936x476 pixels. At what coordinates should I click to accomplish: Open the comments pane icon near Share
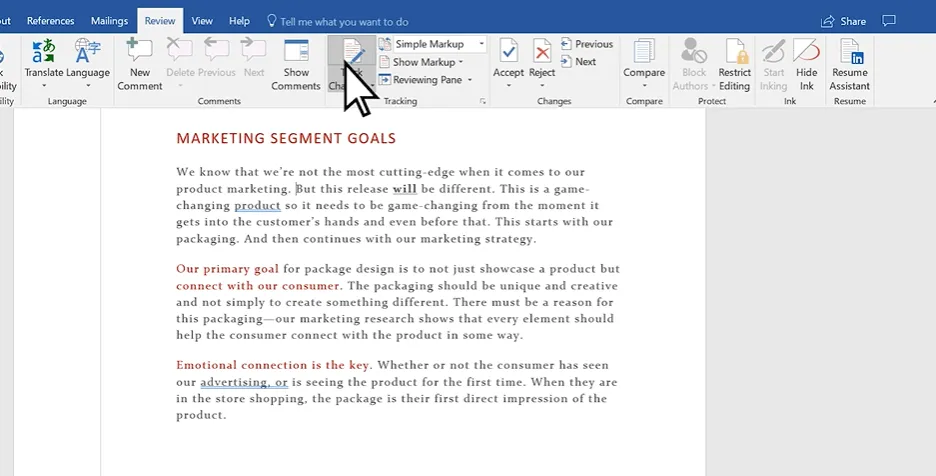(889, 21)
